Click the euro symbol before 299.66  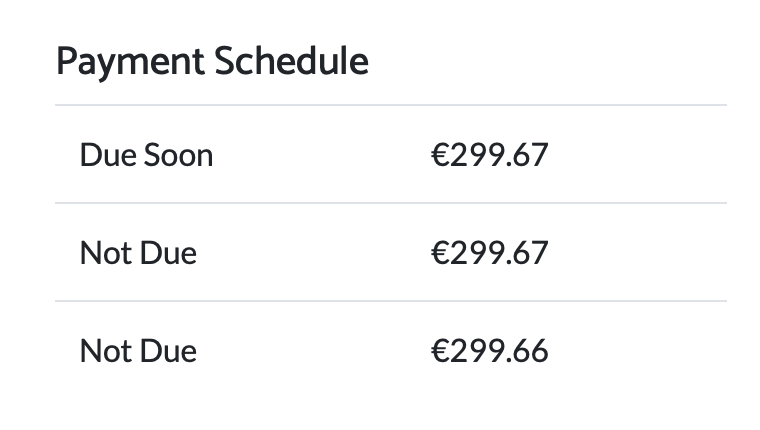440,351
